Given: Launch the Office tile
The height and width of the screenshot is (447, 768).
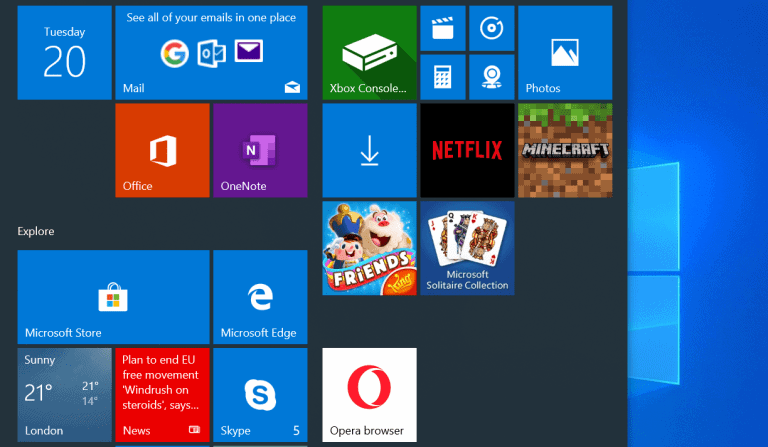Looking at the screenshot, I should click(162, 150).
